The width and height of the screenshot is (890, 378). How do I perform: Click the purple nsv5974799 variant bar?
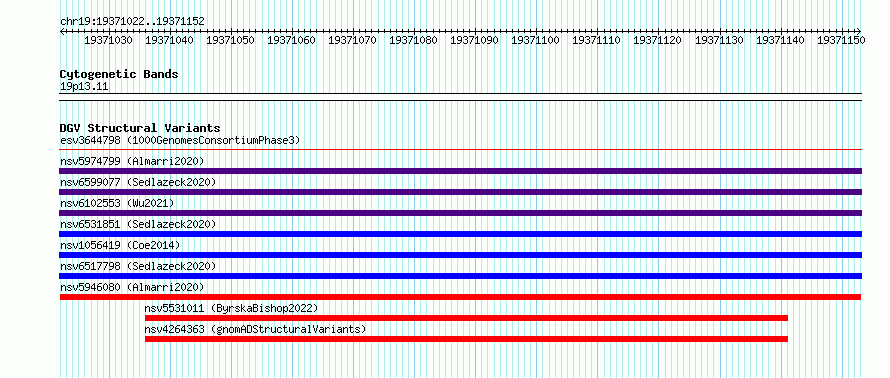click(x=461, y=171)
